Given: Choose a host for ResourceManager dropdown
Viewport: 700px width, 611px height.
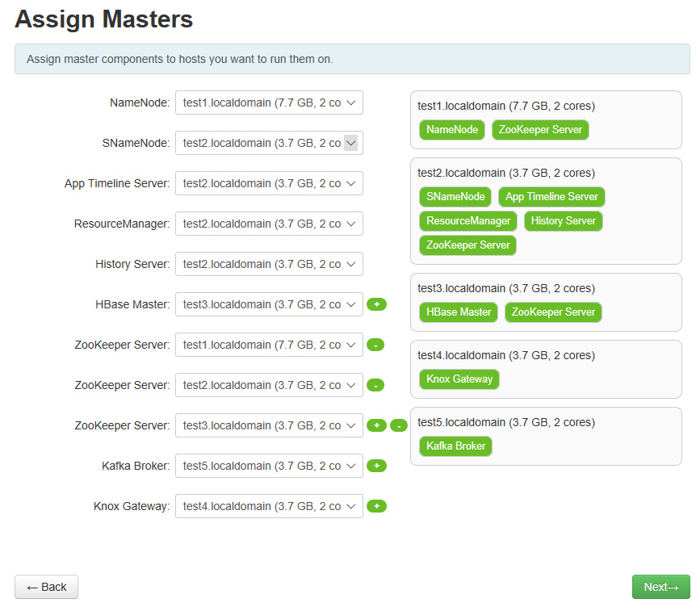Looking at the screenshot, I should 269,224.
